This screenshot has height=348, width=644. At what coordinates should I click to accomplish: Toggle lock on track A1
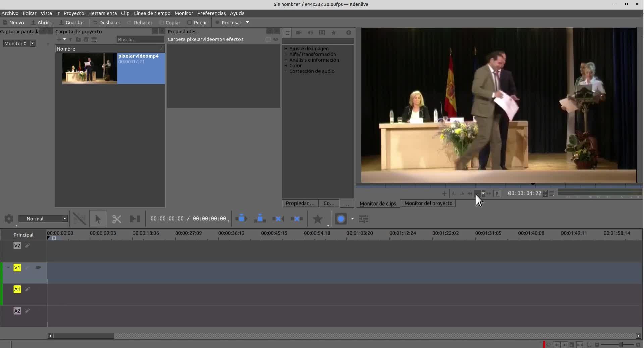(28, 289)
